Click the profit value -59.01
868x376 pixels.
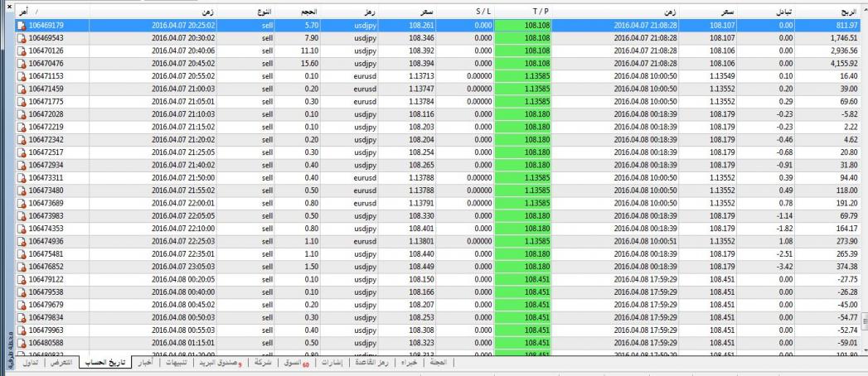[847, 344]
